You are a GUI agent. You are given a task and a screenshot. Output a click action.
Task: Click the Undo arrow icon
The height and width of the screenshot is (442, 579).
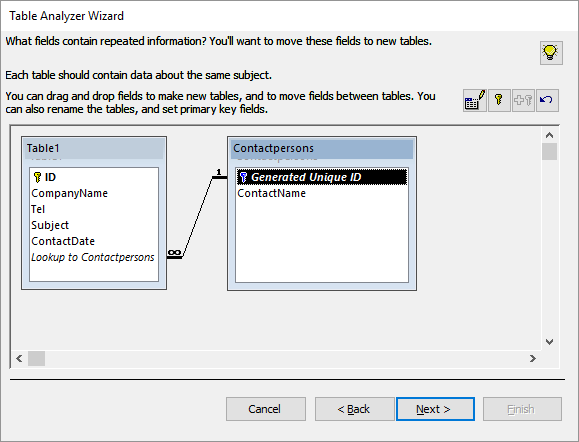[x=547, y=100]
